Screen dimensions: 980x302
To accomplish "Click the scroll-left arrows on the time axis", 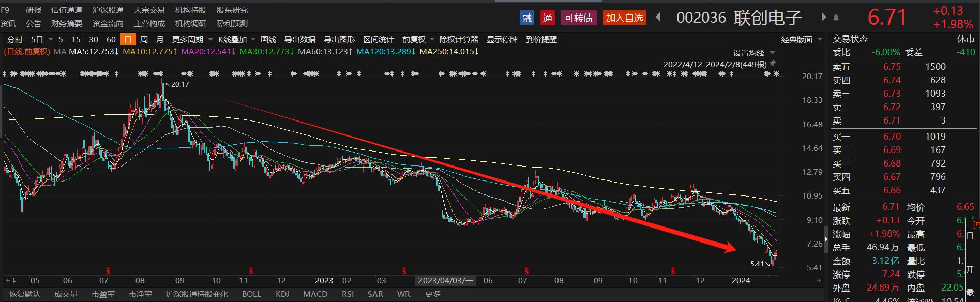I will pyautogui.click(x=10, y=280).
